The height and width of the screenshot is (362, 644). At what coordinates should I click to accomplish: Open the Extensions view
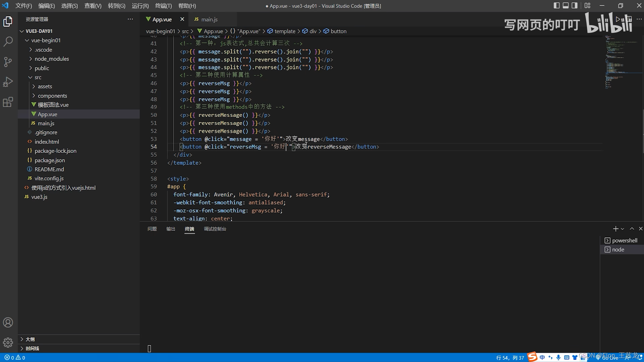[8, 102]
